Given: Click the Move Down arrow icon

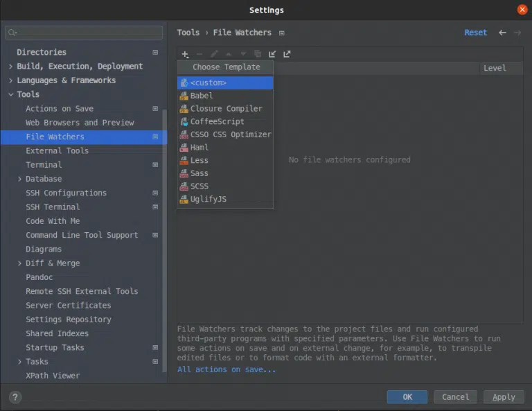Looking at the screenshot, I should pos(243,54).
